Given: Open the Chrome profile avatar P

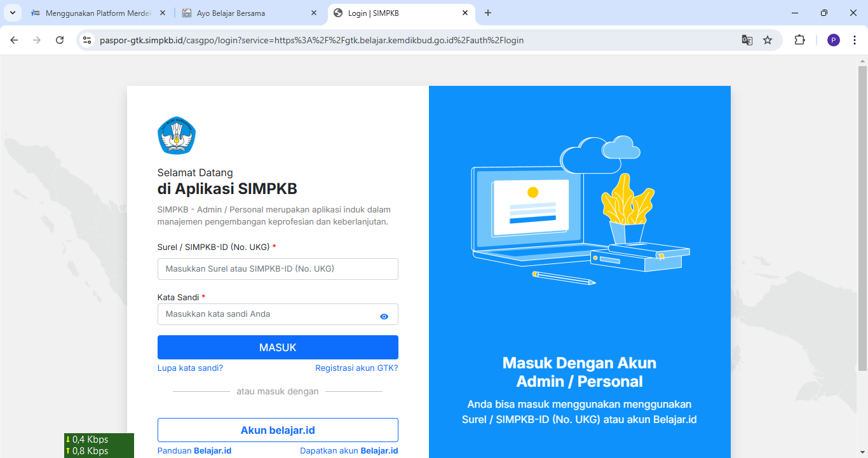Looking at the screenshot, I should (834, 40).
